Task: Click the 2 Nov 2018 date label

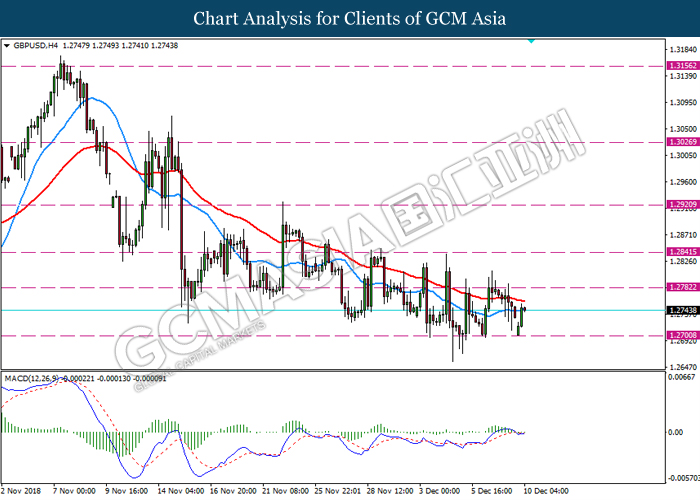Action: point(21,491)
